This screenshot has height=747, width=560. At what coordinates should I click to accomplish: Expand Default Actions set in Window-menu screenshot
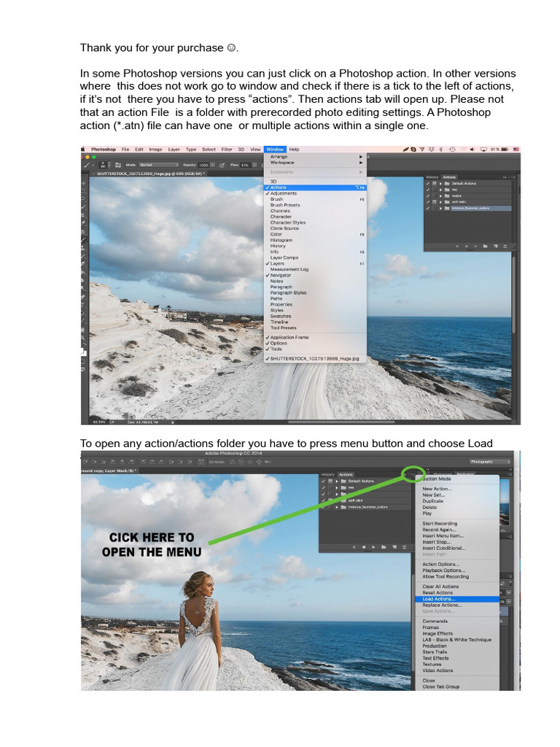pyautogui.click(x=440, y=183)
